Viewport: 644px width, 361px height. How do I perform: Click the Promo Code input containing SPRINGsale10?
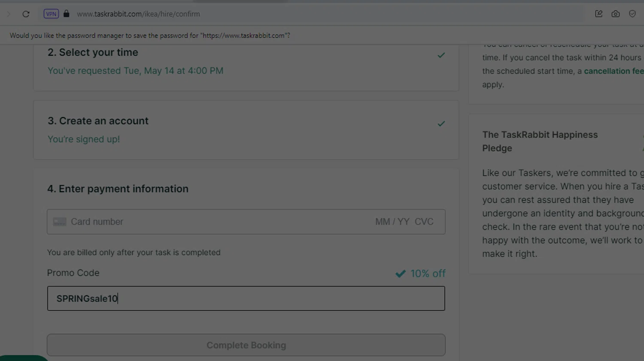point(246,298)
